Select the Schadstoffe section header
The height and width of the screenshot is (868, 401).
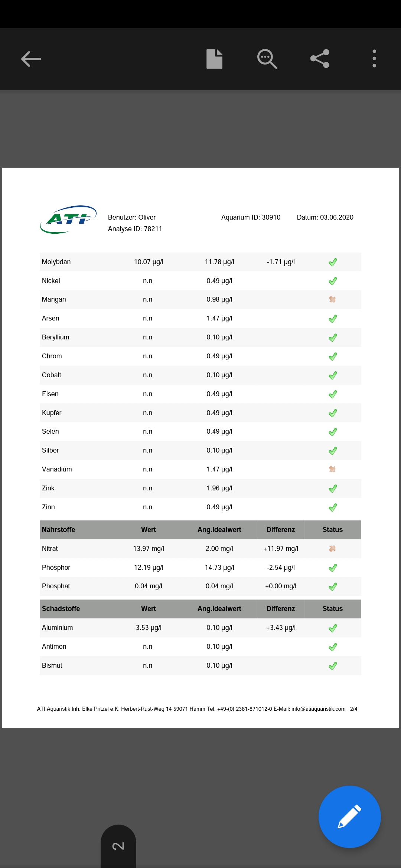coord(61,609)
